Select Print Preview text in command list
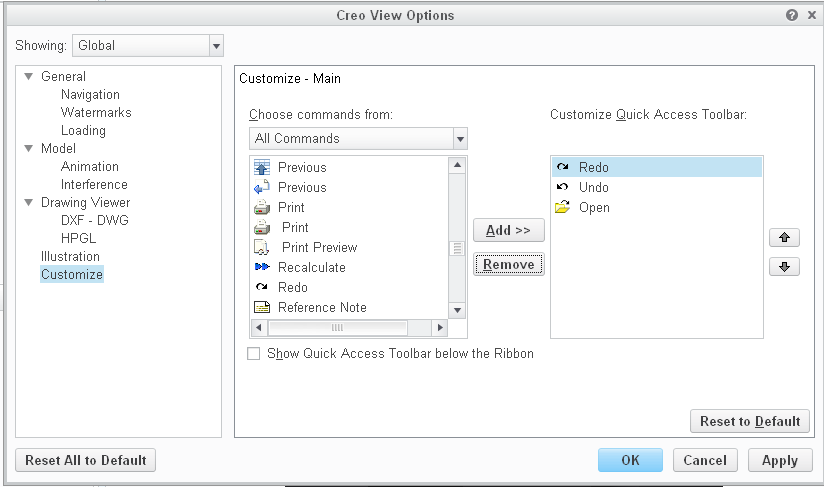 [320, 247]
